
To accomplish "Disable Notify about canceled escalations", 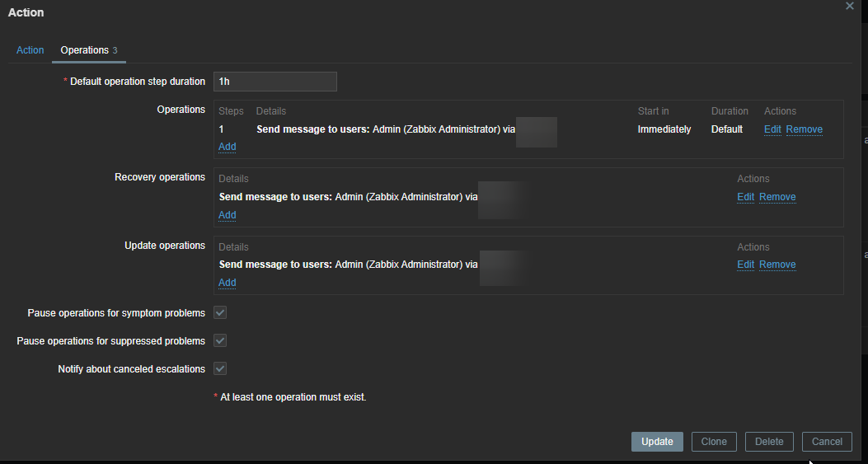I will pos(220,369).
